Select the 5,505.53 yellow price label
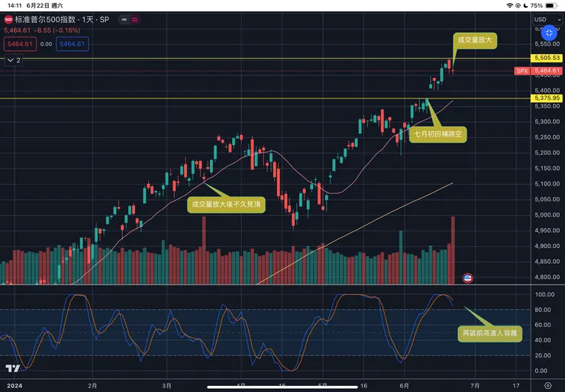 547,58
